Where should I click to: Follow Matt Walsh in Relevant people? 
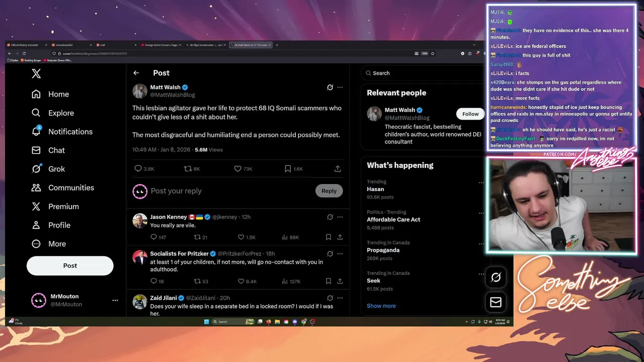[470, 114]
